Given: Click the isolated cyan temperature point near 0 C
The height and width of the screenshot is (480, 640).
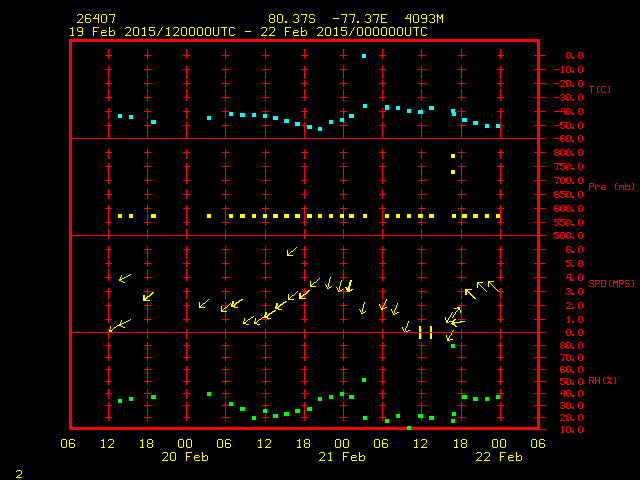Looking at the screenshot, I should 364,56.
